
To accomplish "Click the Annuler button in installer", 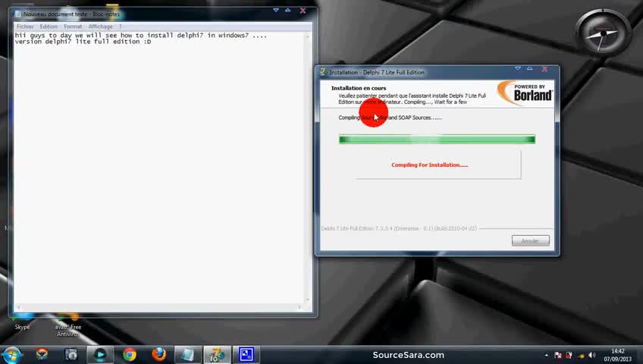I will 530,240.
